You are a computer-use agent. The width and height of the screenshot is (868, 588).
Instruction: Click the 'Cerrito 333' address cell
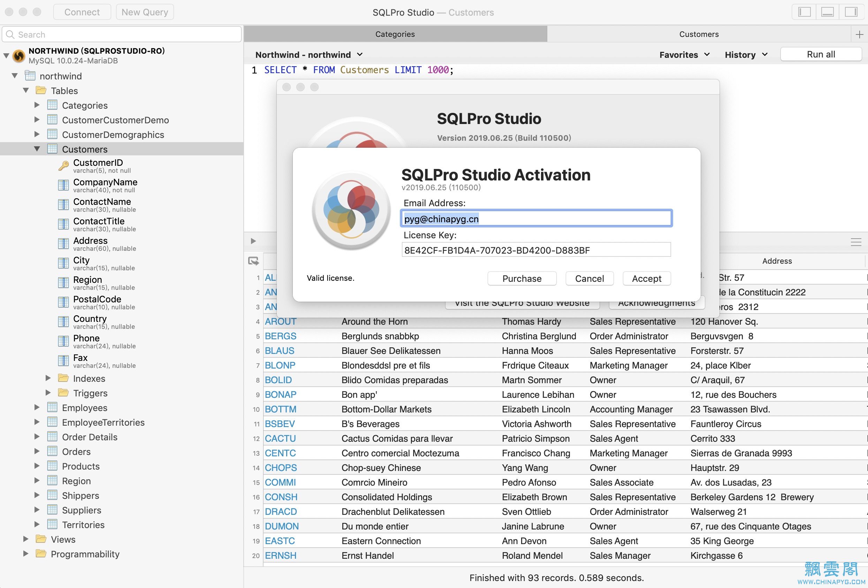pyautogui.click(x=713, y=438)
